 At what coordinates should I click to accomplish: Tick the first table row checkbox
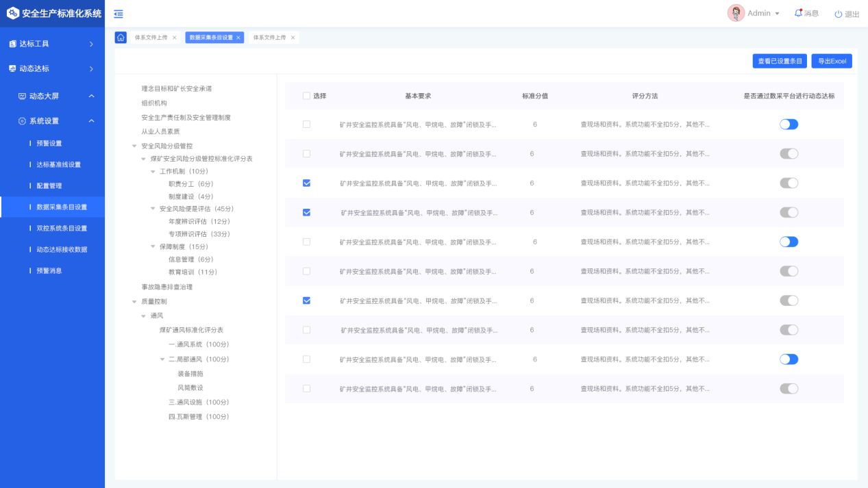[306, 125]
